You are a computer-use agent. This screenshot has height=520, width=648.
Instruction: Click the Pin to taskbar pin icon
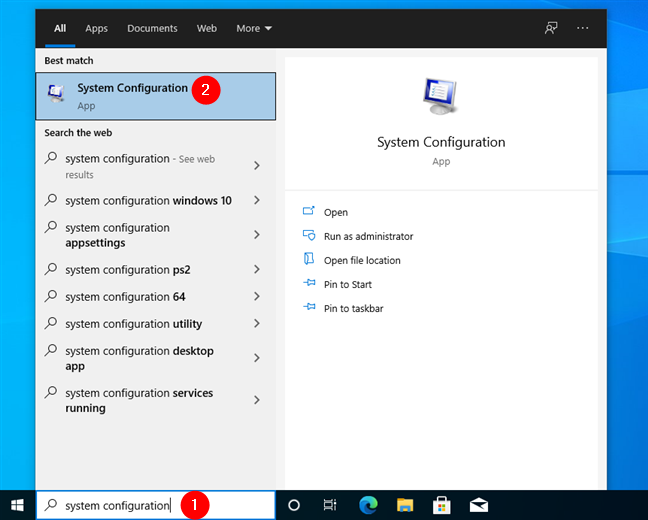309,307
